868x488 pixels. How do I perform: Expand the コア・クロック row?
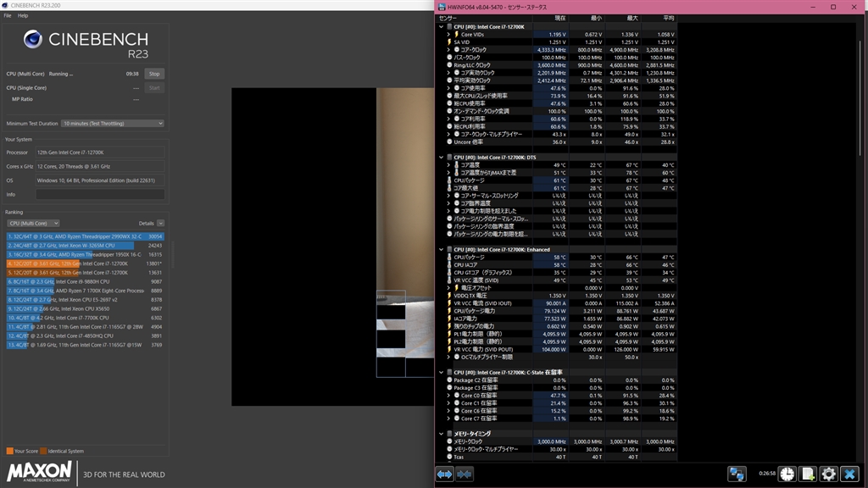(449, 50)
